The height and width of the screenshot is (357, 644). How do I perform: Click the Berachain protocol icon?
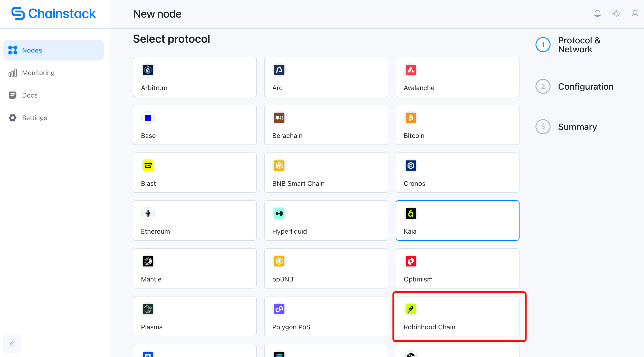click(279, 118)
